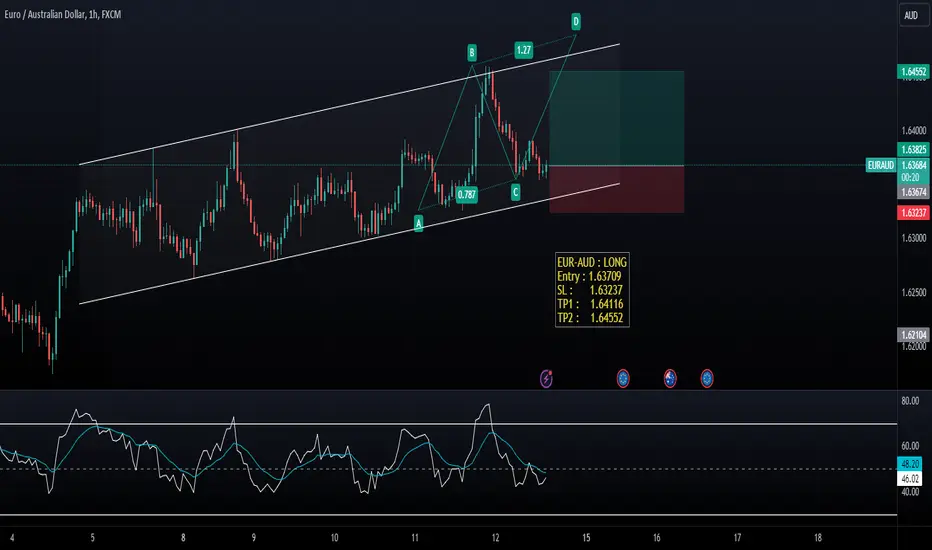Click the purple lightning news event icon
The height and width of the screenshot is (550, 932).
[546, 378]
